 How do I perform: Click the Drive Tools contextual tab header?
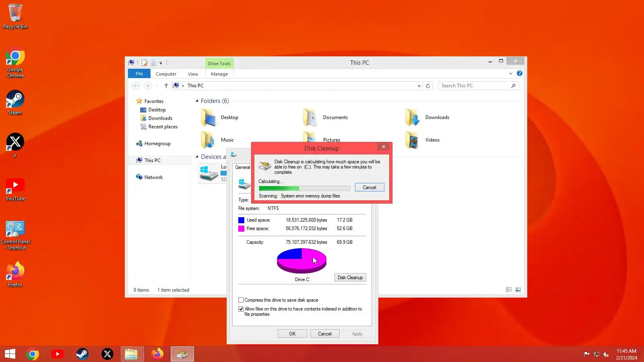[x=219, y=64]
